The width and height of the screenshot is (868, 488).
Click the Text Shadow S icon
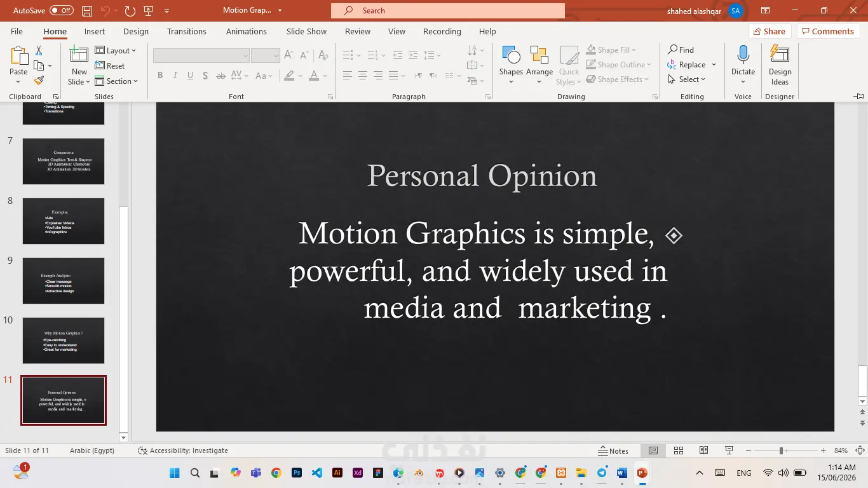pyautogui.click(x=205, y=76)
